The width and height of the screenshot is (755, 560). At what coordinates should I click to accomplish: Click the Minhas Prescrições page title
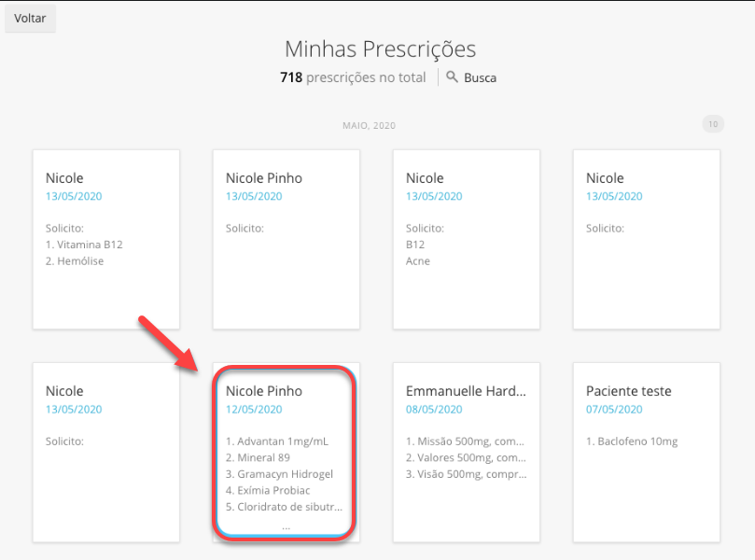click(380, 49)
